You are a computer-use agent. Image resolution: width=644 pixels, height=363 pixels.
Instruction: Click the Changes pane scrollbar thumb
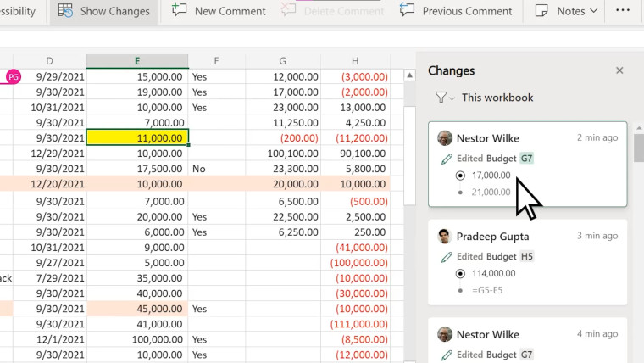[639, 148]
